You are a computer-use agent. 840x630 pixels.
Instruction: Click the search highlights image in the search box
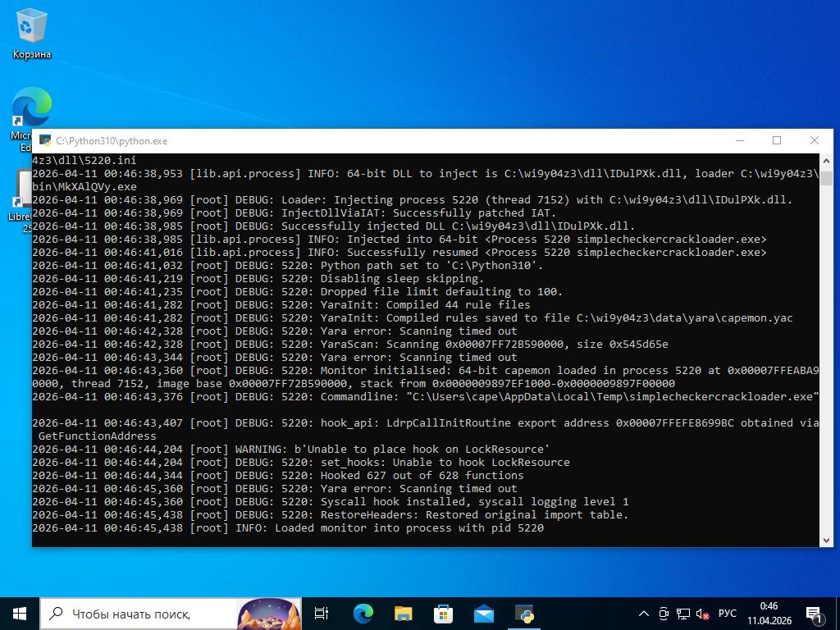point(268,614)
